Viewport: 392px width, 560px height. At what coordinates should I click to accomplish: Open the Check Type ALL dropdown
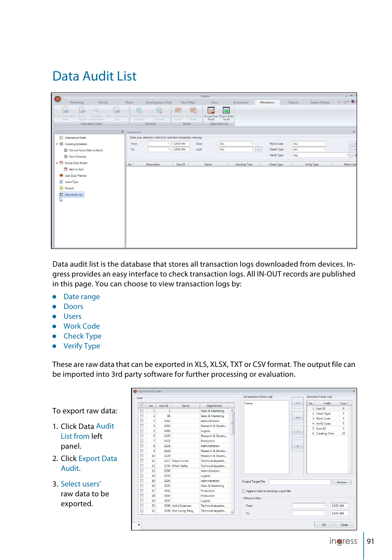(x=324, y=150)
